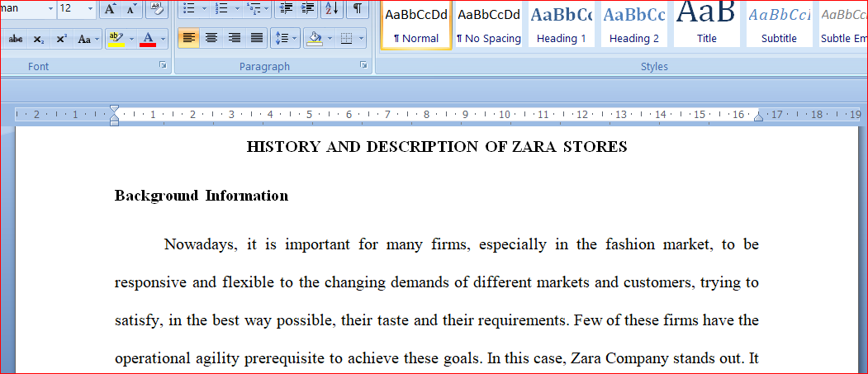Viewport: 868px width, 374px height.
Task: Toggle subscript formatting
Action: click(38, 39)
